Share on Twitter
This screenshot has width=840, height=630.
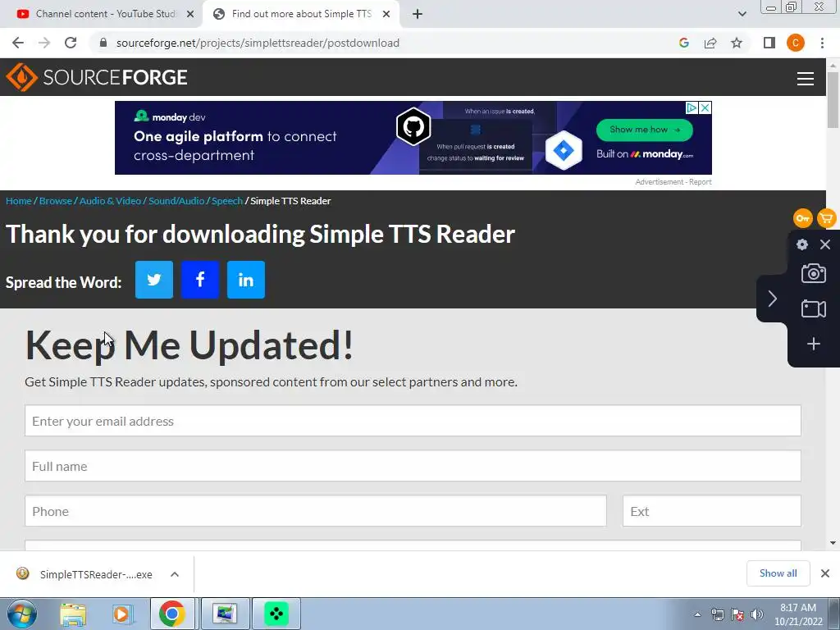[x=153, y=280]
